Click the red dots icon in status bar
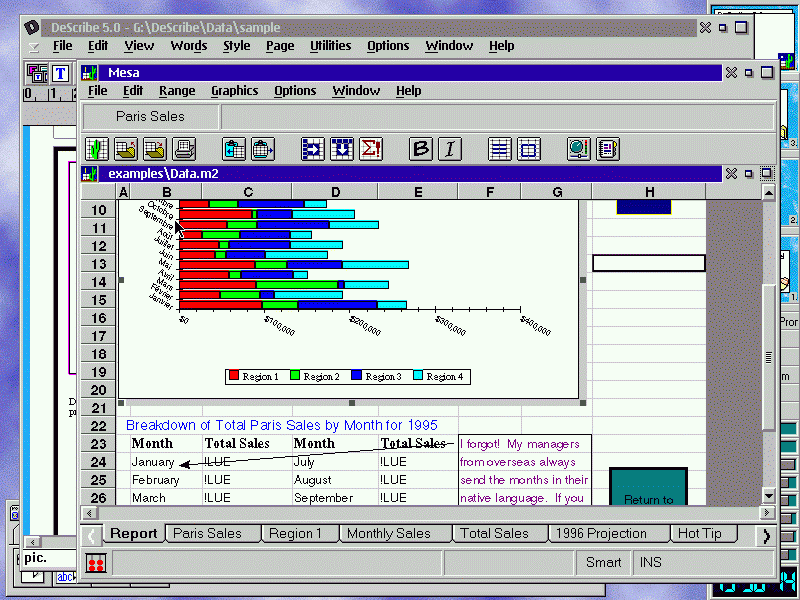The width and height of the screenshot is (800, 600). tap(97, 564)
